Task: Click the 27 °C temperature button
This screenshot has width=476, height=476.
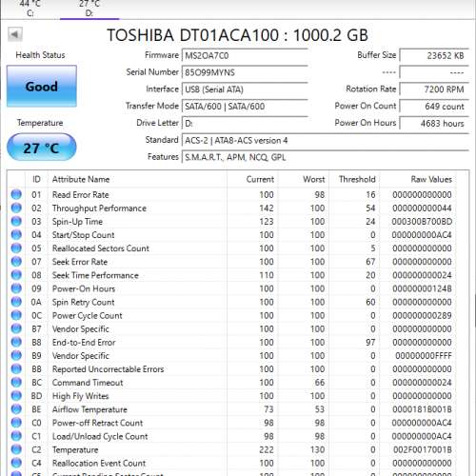Action: click(42, 148)
